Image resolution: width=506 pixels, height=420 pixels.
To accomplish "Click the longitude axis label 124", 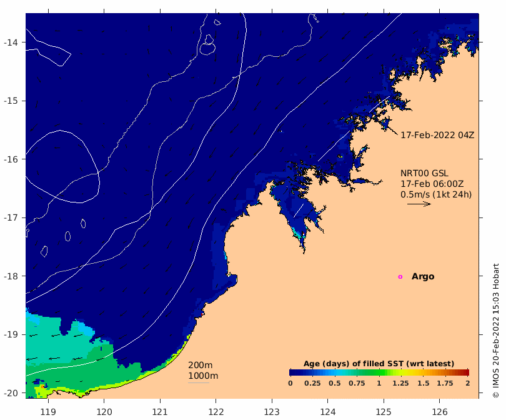I will point(328,412).
